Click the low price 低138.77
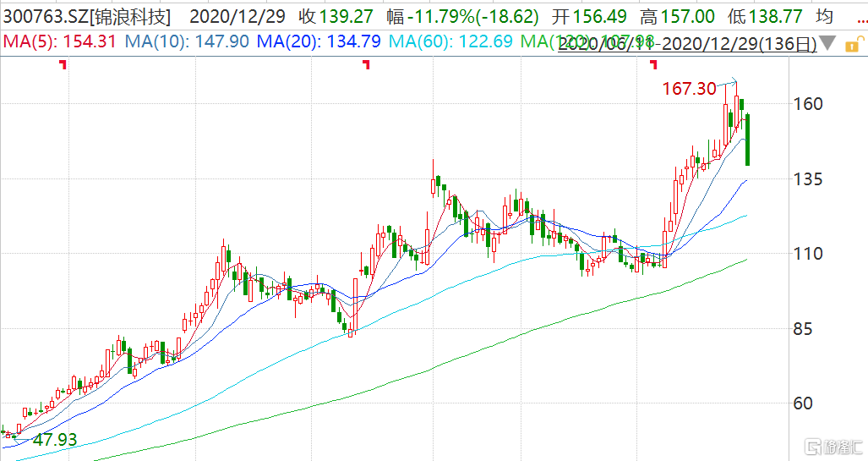Screen dimensions: 868x461 click(765, 17)
